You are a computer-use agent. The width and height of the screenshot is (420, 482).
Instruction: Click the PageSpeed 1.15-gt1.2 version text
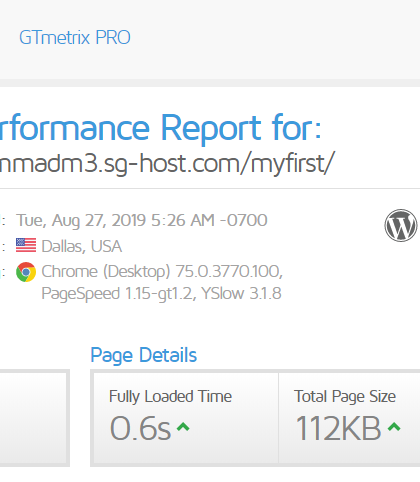[119, 294]
